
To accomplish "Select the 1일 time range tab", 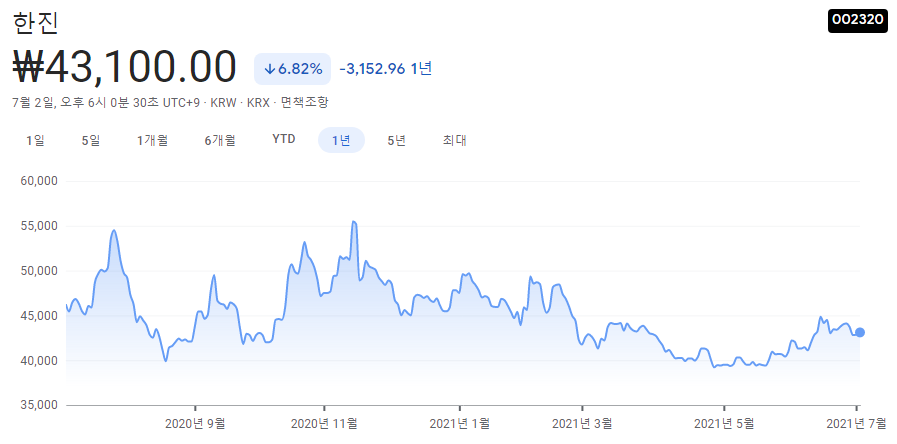I will 35,140.
